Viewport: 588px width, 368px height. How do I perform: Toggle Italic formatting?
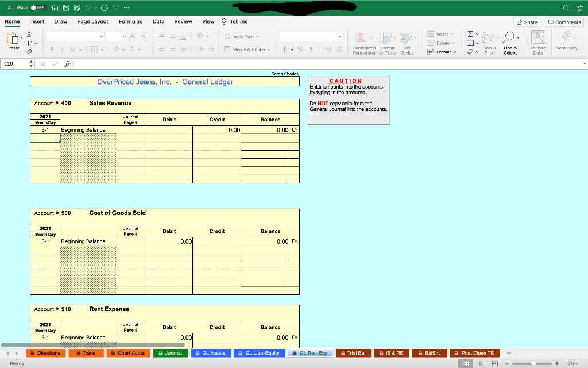62,49
